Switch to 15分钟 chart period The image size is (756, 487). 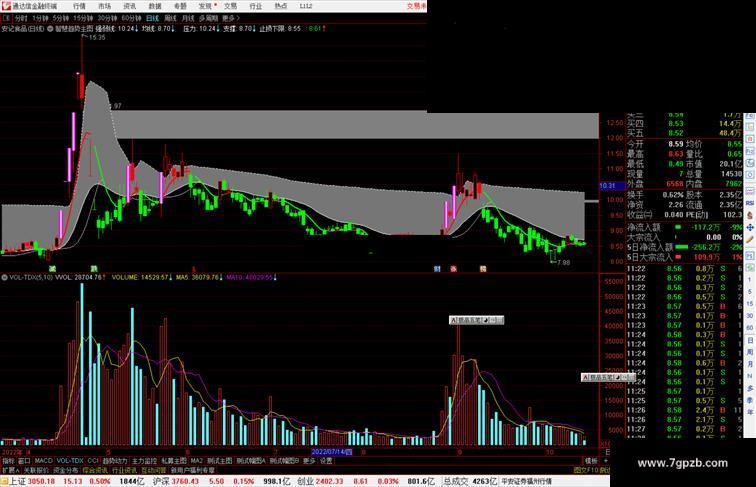click(x=82, y=18)
